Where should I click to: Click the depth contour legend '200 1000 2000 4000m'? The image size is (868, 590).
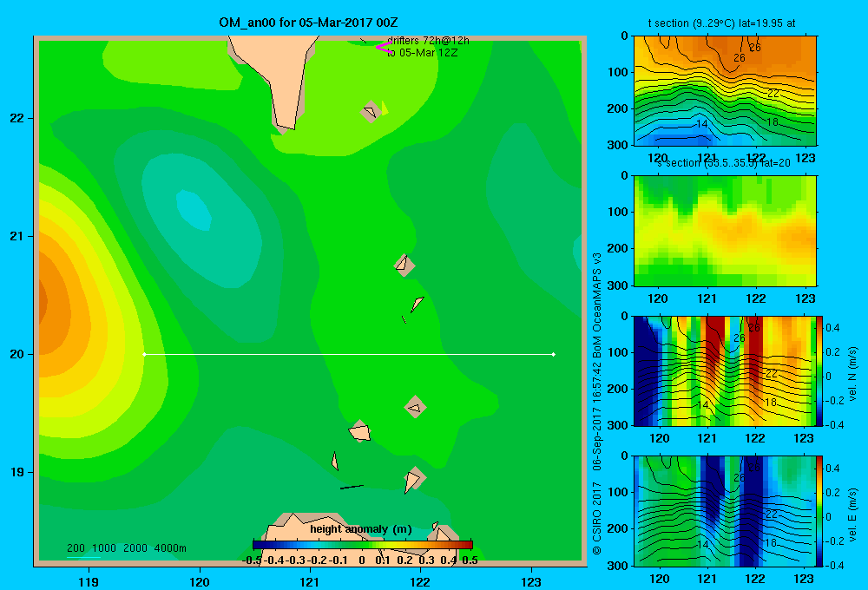[126, 548]
